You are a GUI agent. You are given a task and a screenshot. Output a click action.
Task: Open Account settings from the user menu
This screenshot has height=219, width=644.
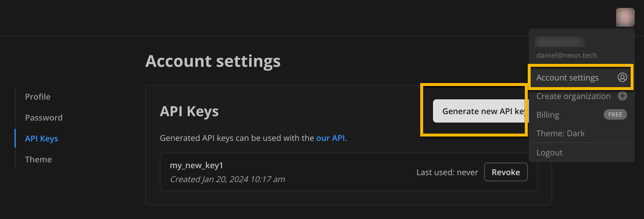pyautogui.click(x=567, y=78)
